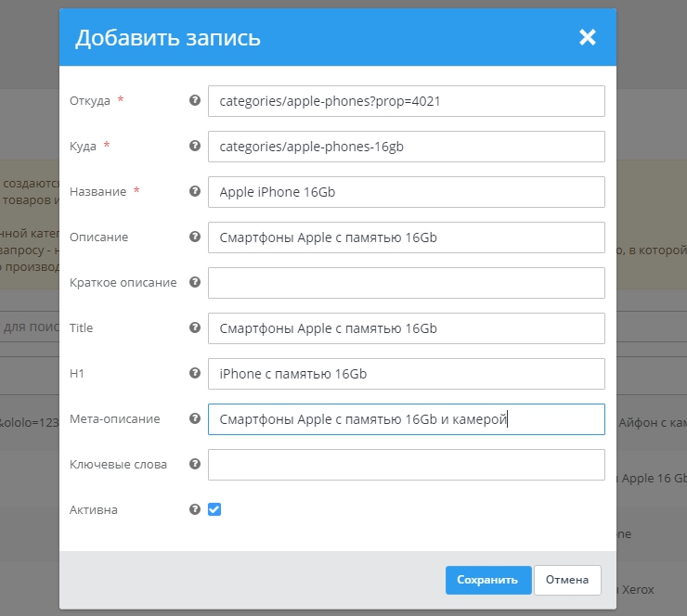Focus the empty Ключевые слова field

coord(406,465)
